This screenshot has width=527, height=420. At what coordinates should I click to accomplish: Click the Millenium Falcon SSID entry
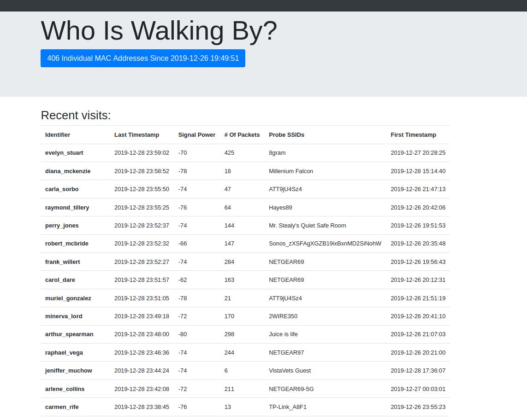pos(291,171)
